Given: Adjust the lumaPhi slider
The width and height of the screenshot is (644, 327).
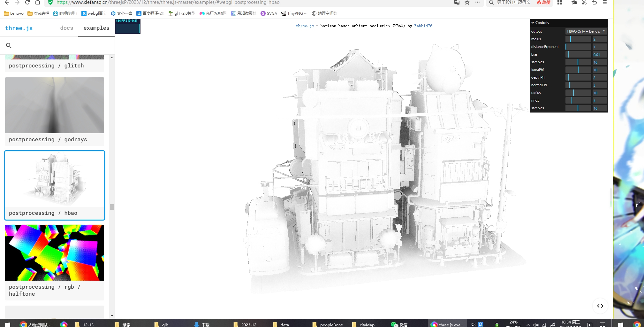Looking at the screenshot, I should (x=578, y=70).
